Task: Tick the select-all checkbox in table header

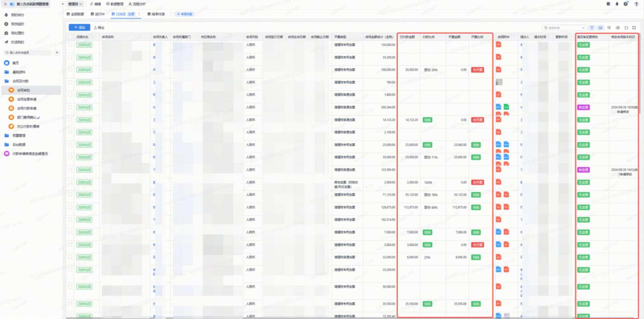Action: (x=70, y=37)
